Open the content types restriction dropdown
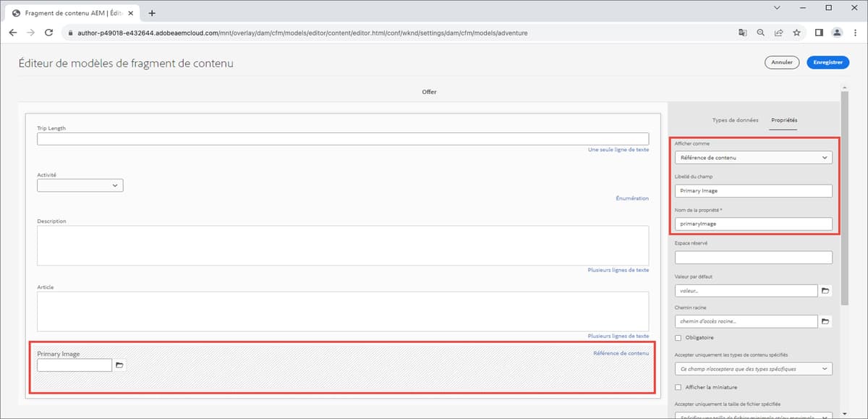Viewport: 868px width, 419px height. click(x=753, y=368)
